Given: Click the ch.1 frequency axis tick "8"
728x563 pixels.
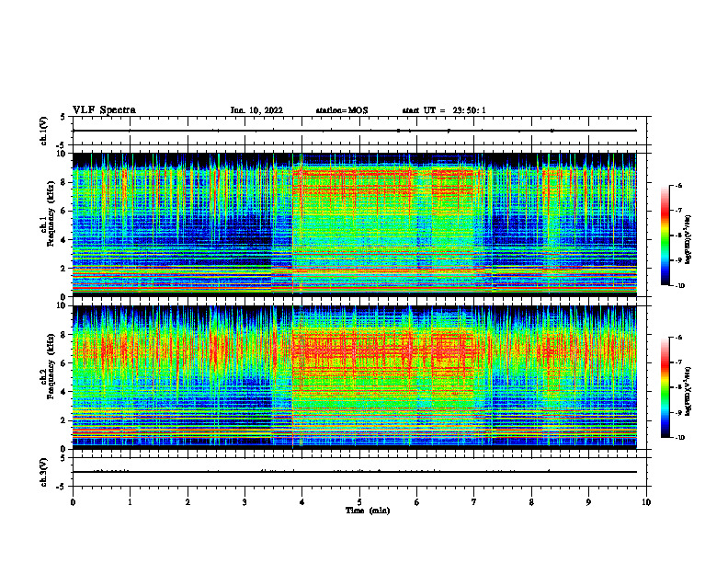Looking at the screenshot, I should [x=64, y=182].
